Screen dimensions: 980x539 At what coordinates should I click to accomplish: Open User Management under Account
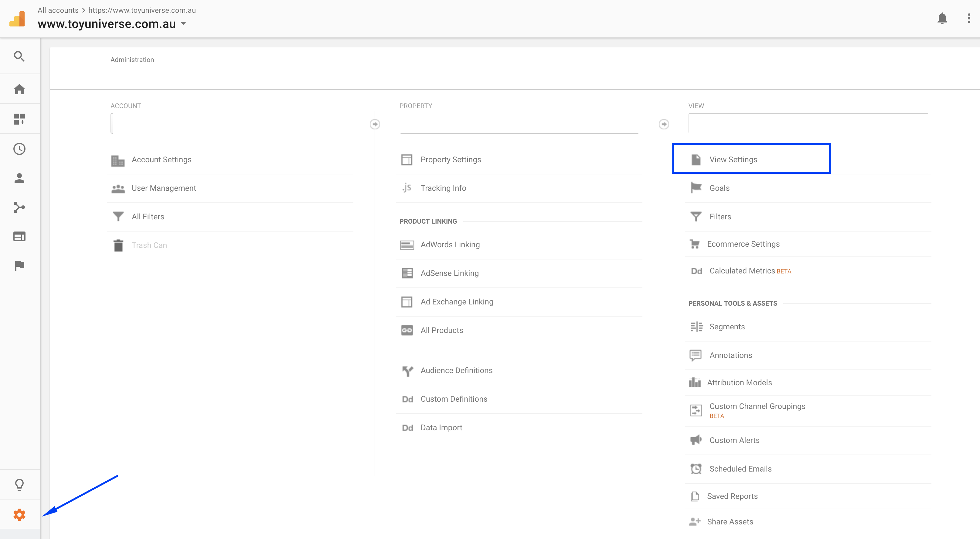click(164, 188)
